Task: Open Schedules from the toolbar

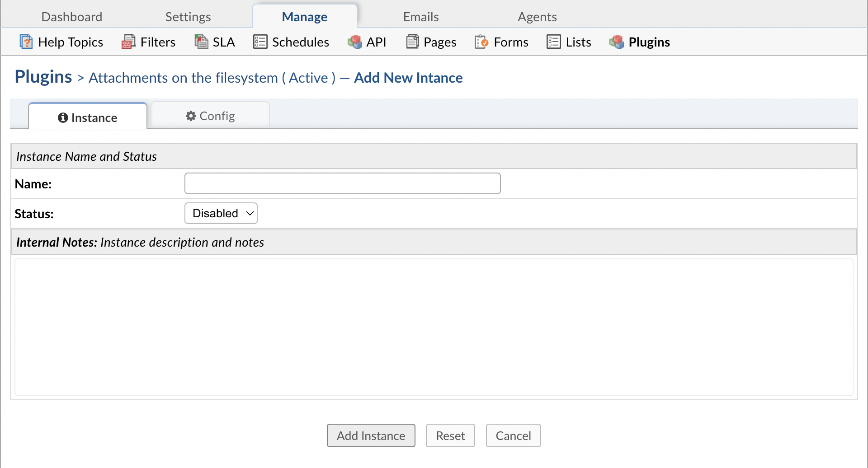Action: [x=260, y=42]
